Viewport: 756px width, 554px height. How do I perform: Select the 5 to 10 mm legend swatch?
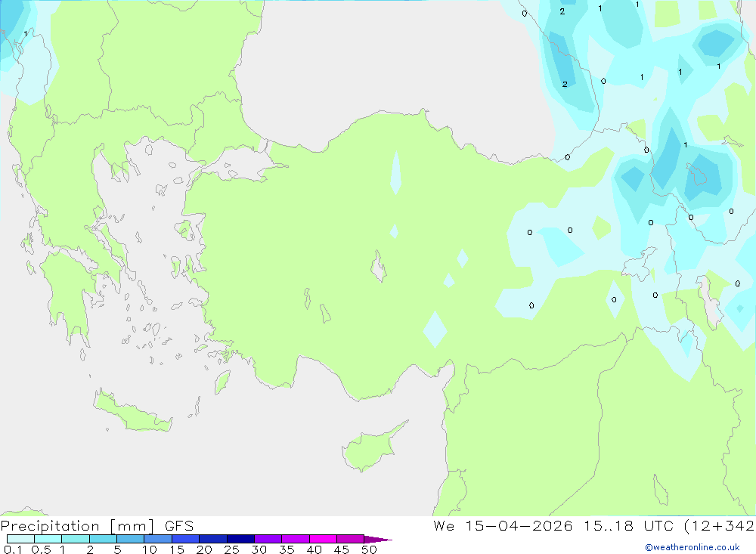coord(131,539)
